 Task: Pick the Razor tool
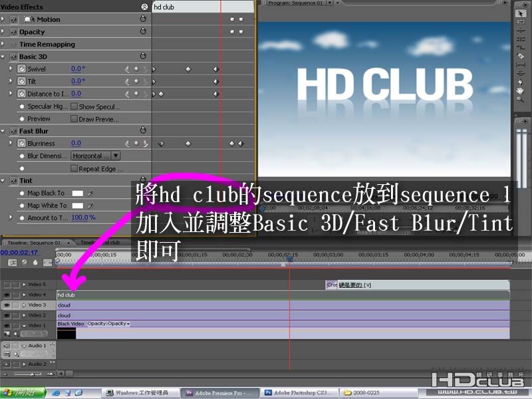pos(520,56)
